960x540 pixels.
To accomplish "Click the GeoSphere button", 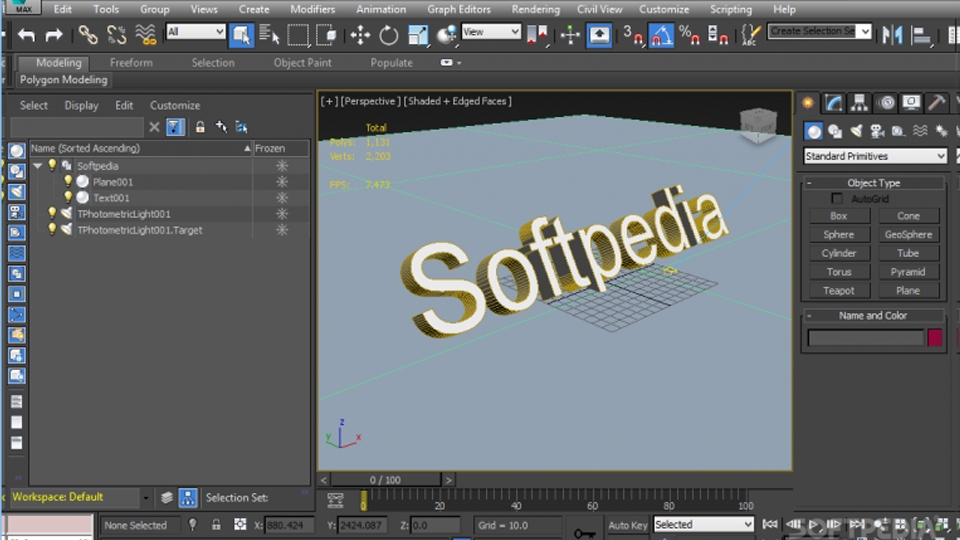I will pyautogui.click(x=908, y=234).
